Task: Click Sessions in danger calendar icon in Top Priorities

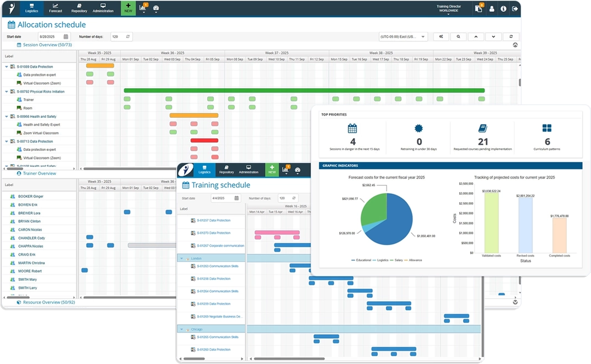Action: pos(352,128)
